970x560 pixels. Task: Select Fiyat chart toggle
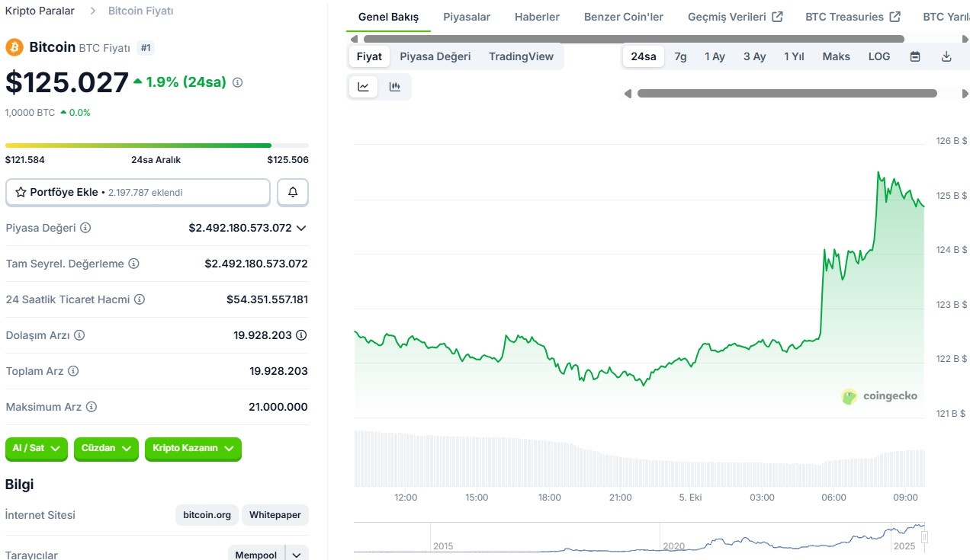369,56
